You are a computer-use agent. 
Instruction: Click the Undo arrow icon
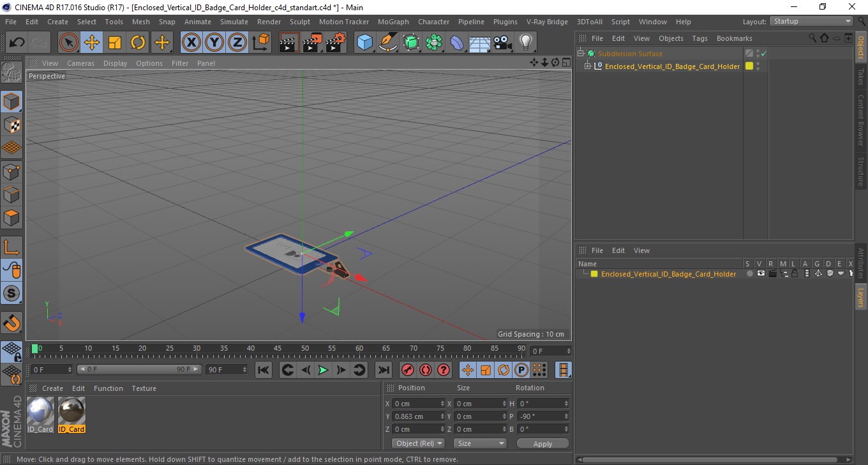point(17,43)
